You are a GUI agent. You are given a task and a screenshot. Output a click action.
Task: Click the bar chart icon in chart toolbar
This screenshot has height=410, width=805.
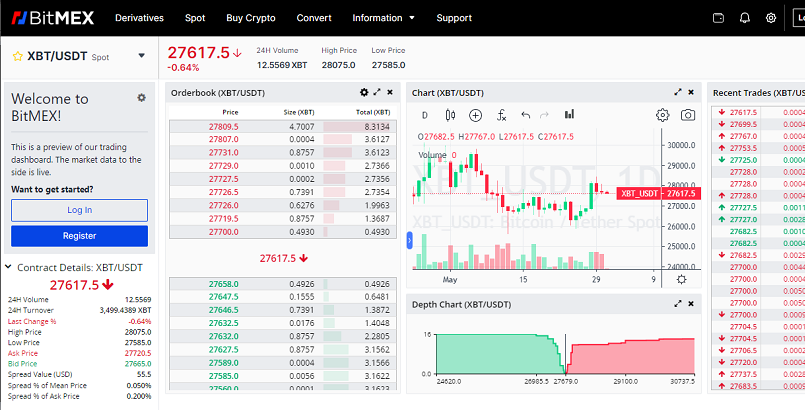[569, 114]
